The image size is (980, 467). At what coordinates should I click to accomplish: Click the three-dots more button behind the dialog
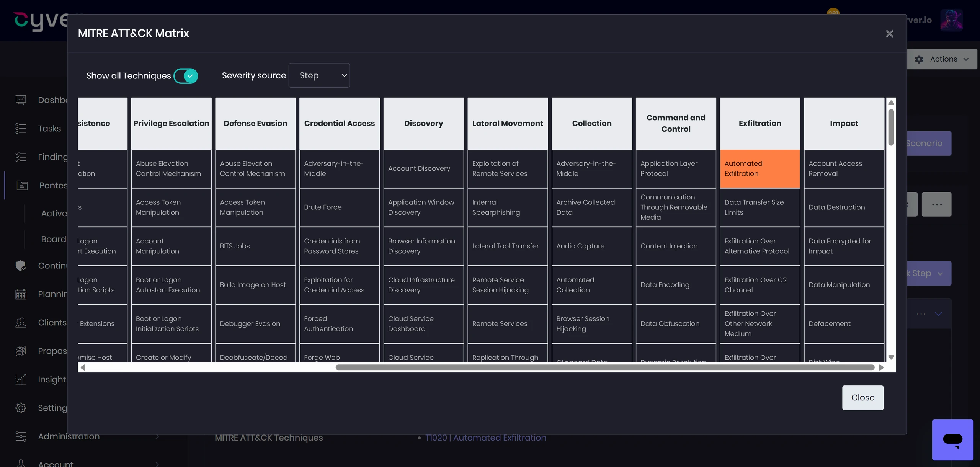[x=936, y=204]
